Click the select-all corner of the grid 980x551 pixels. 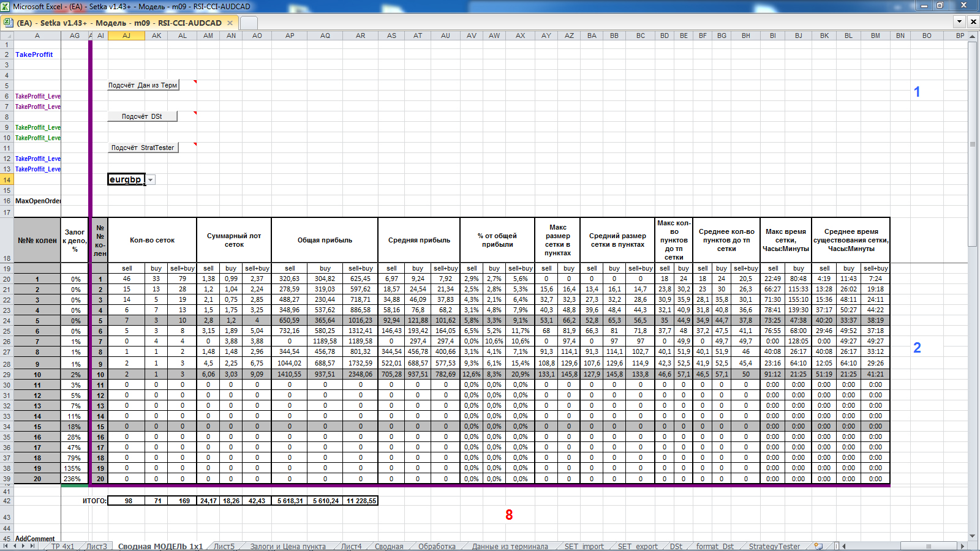pos(7,36)
